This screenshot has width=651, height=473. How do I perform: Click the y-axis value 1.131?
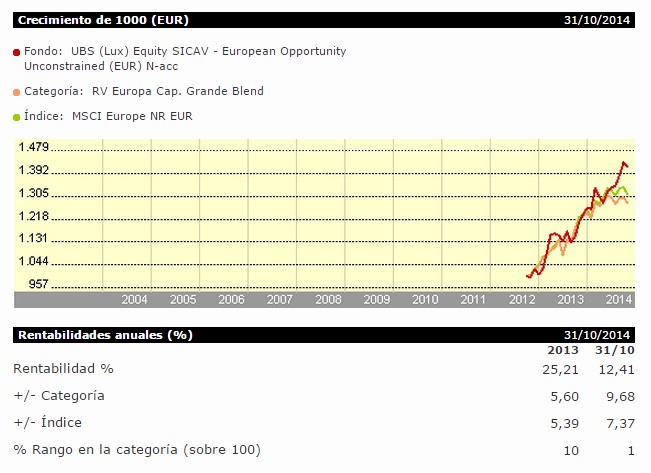[33, 238]
